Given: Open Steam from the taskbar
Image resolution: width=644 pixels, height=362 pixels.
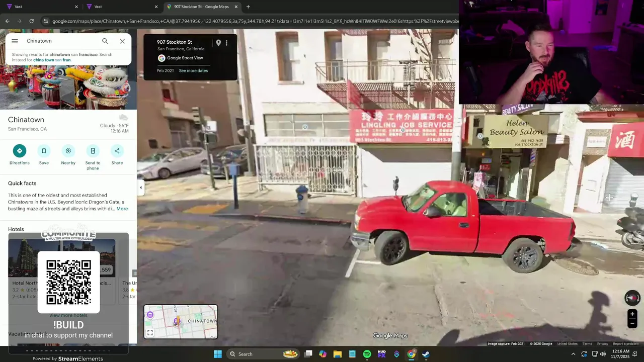Looking at the screenshot, I should (426, 354).
